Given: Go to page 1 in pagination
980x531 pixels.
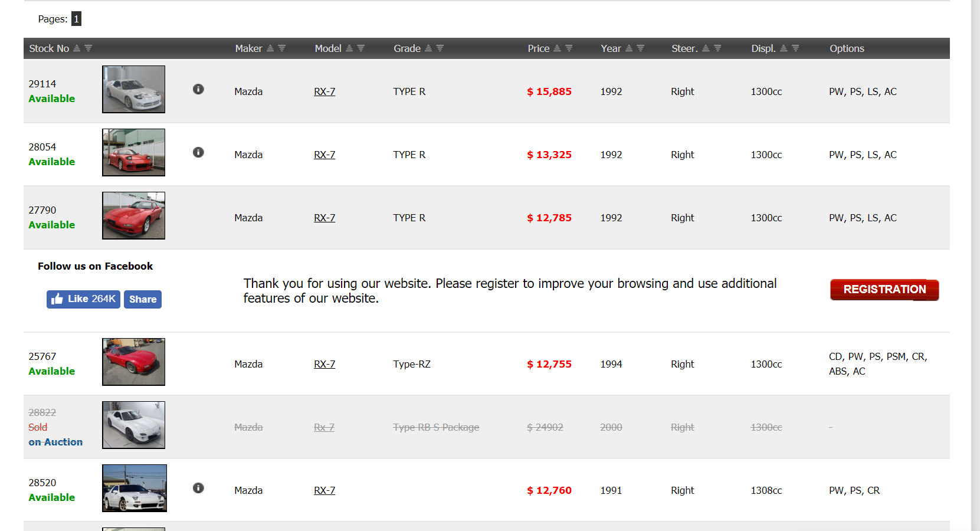Looking at the screenshot, I should (76, 19).
